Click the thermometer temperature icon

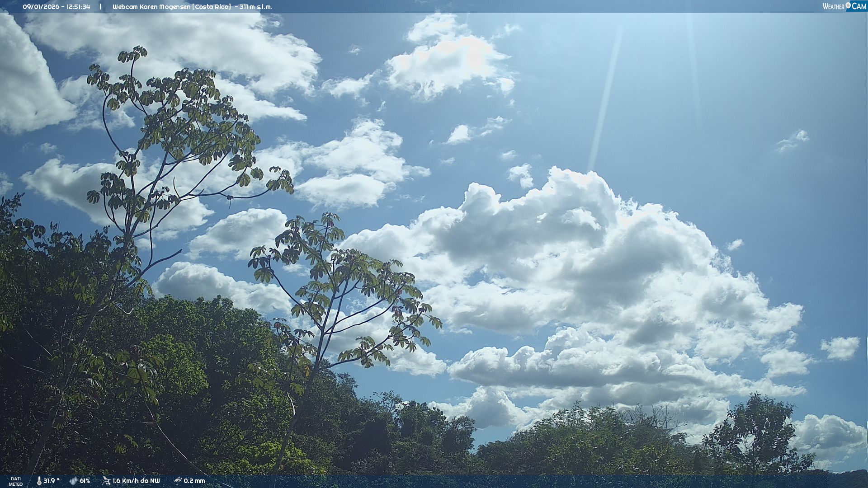(x=39, y=481)
